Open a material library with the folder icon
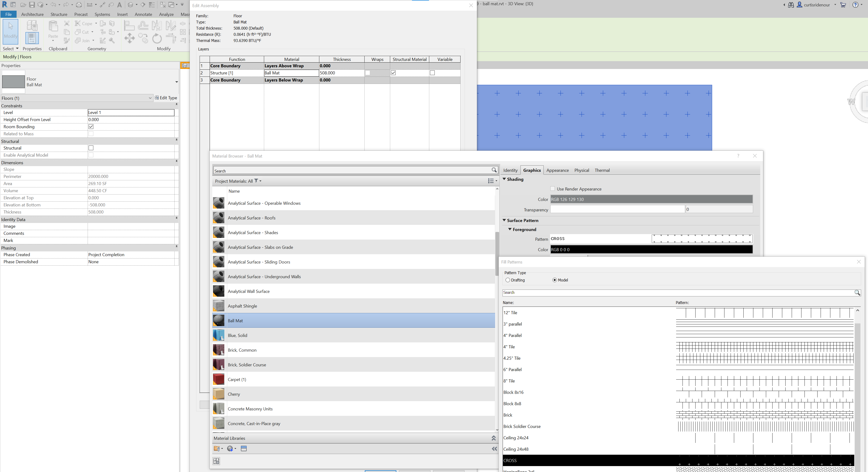Screen dimensions: 868x472 coord(217,449)
